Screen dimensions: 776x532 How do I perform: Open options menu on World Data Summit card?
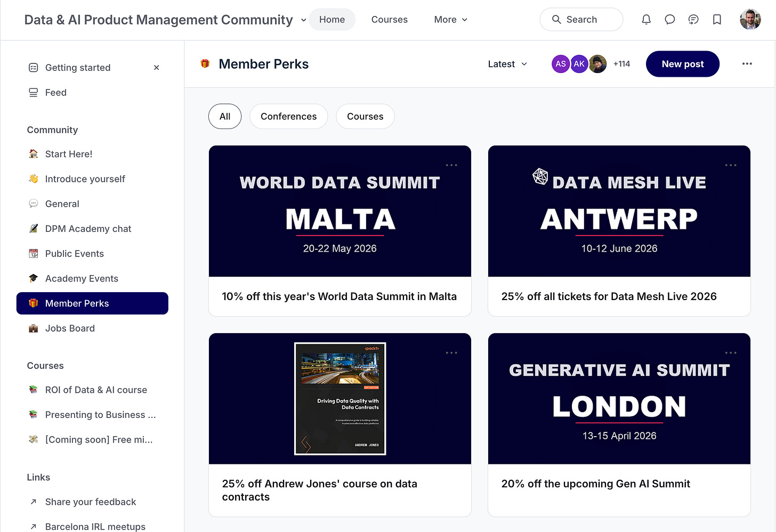pos(451,165)
